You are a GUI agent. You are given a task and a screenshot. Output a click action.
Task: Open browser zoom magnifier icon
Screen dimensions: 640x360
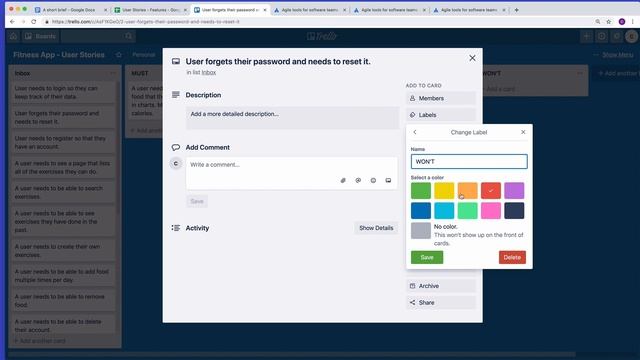pos(598,22)
